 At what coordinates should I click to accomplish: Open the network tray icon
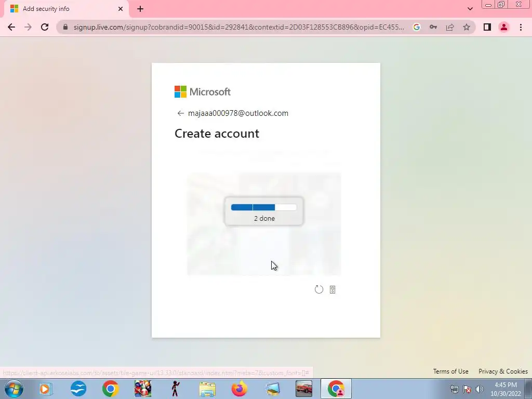coord(454,389)
